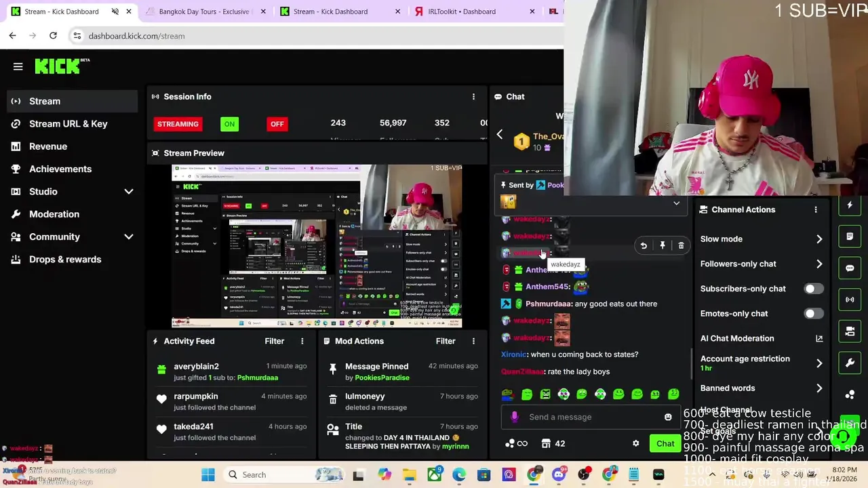Open Microsoft Store from the taskbar
Screen dimensions: 868x488
click(x=484, y=474)
